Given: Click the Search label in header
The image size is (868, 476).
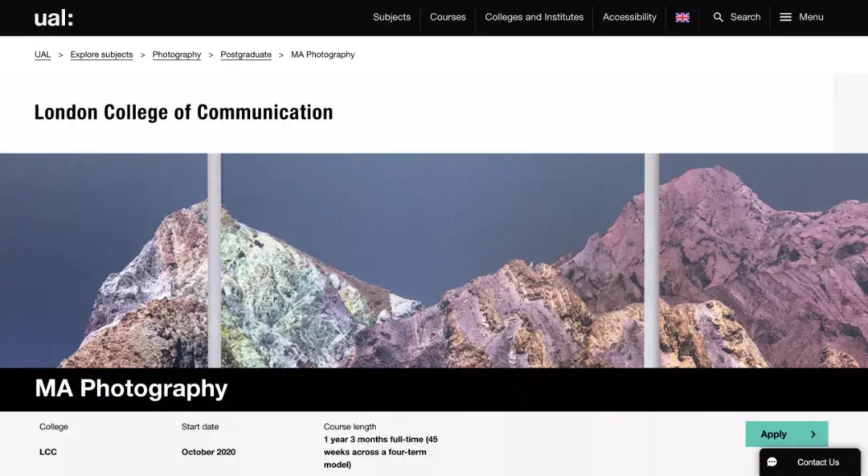Looking at the screenshot, I should point(745,17).
